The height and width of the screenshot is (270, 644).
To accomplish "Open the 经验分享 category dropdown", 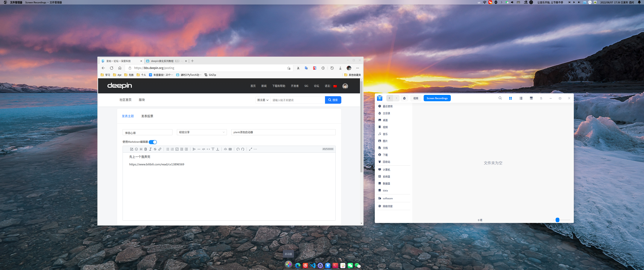I will 201,132.
